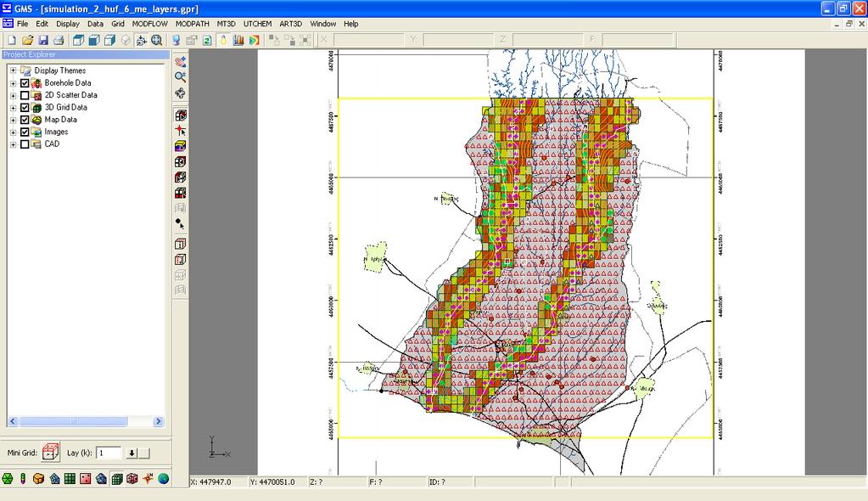Switch to the Borehole module icon
This screenshot has height=501, width=868.
tap(23, 478)
